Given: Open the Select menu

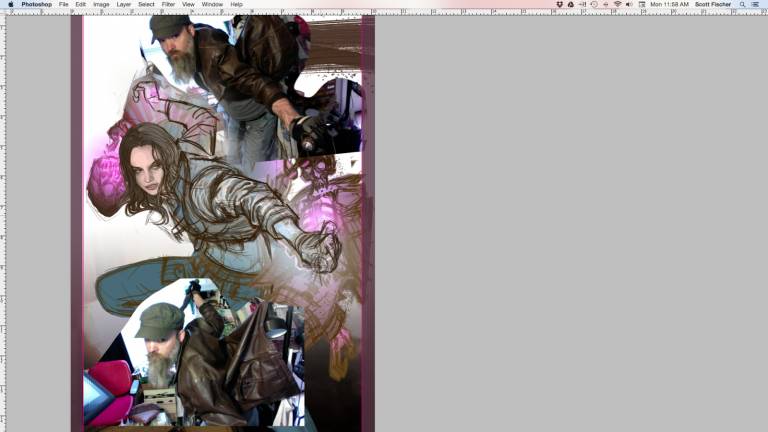Looking at the screenshot, I should 146,4.
